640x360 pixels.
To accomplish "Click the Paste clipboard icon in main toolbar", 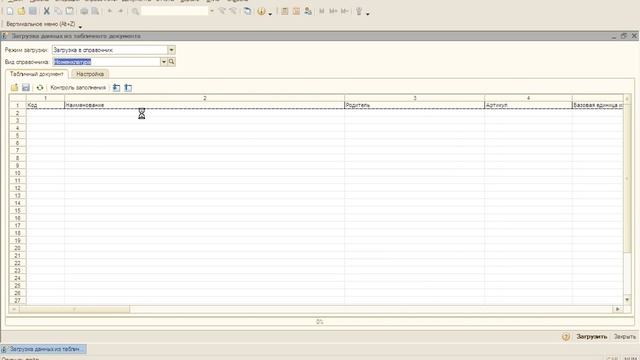I will point(70,11).
